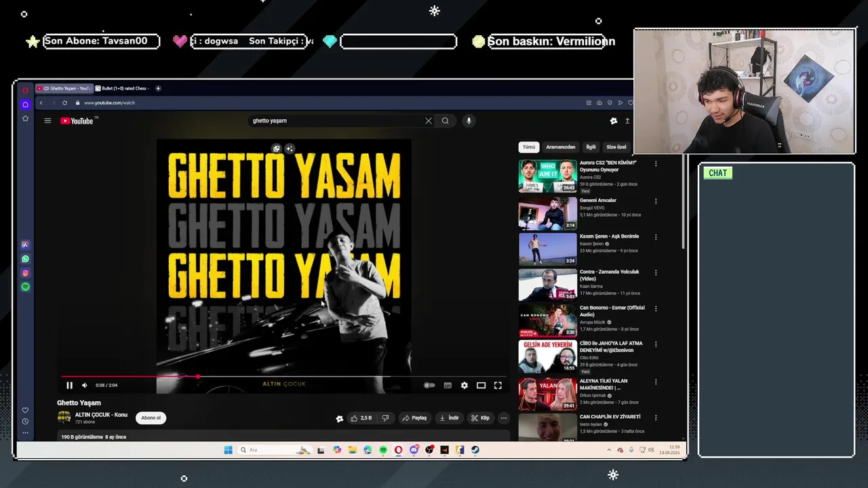Share the video with Paylaş
The width and height of the screenshot is (868, 488).
point(414,418)
